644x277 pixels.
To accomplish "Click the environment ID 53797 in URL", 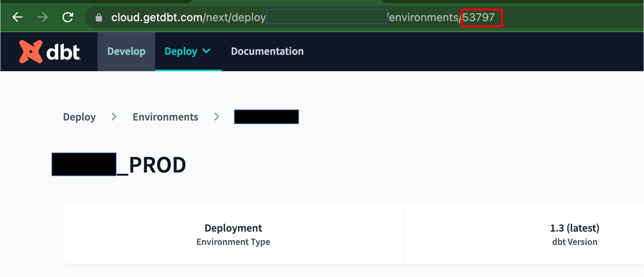I will click(479, 18).
